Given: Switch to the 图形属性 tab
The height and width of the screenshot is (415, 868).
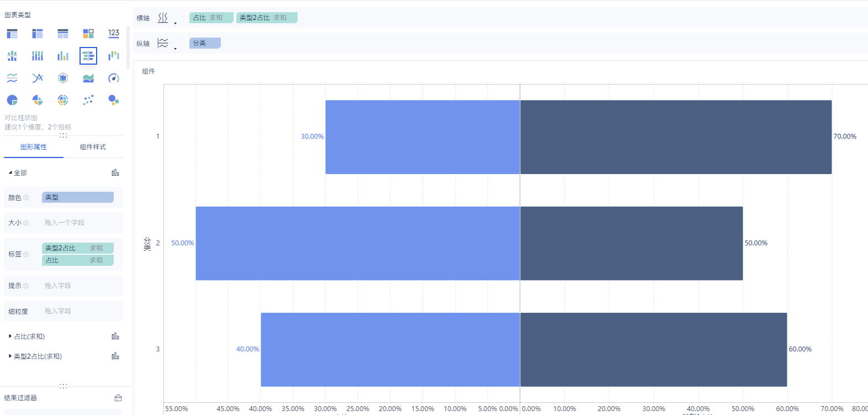Looking at the screenshot, I should coord(34,147).
